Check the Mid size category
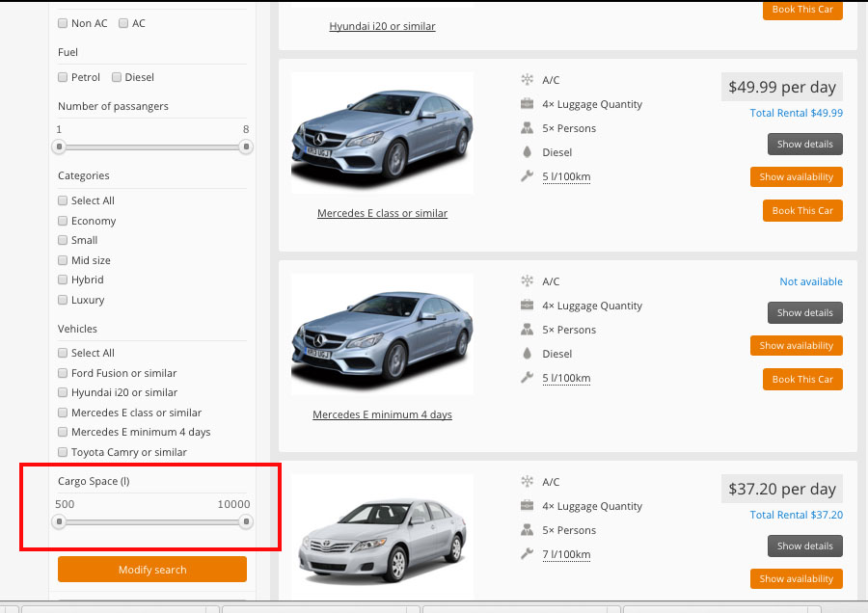The width and height of the screenshot is (868, 613). tap(63, 260)
